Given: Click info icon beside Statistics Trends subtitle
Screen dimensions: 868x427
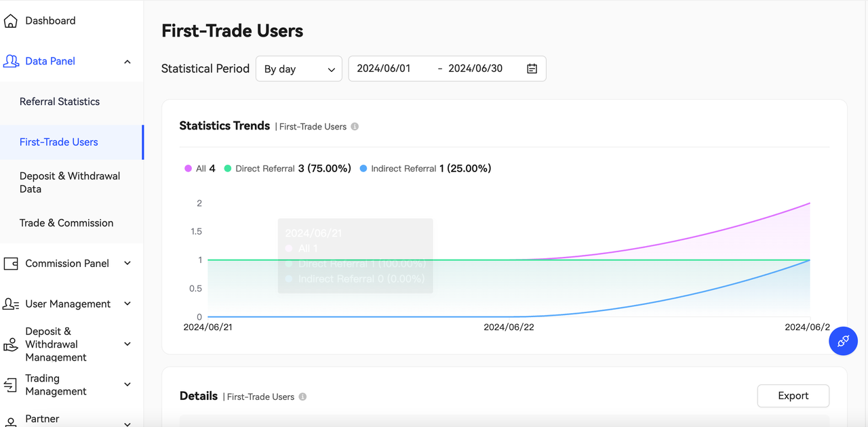Looking at the screenshot, I should click(355, 127).
